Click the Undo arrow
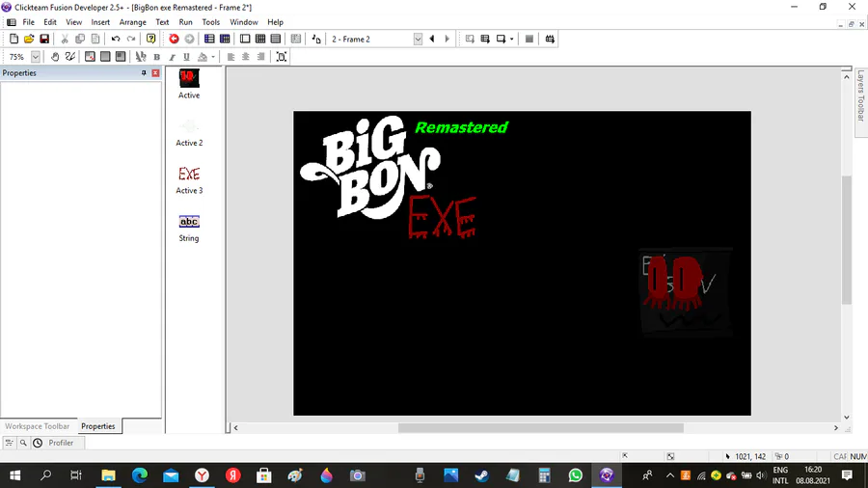 [116, 39]
